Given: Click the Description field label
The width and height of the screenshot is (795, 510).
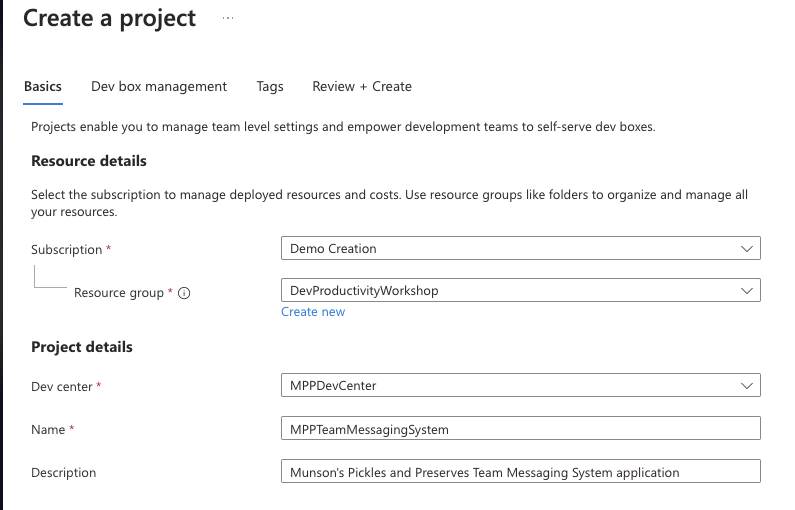Looking at the screenshot, I should (63, 472).
